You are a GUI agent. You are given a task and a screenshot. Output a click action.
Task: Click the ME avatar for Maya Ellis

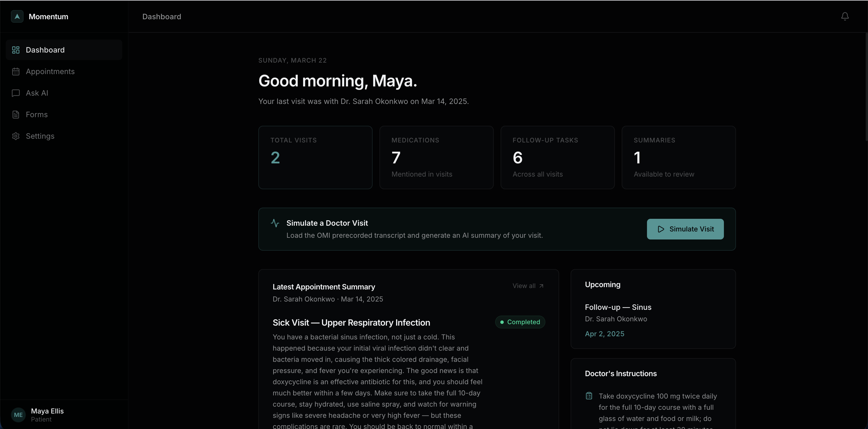[18, 415]
